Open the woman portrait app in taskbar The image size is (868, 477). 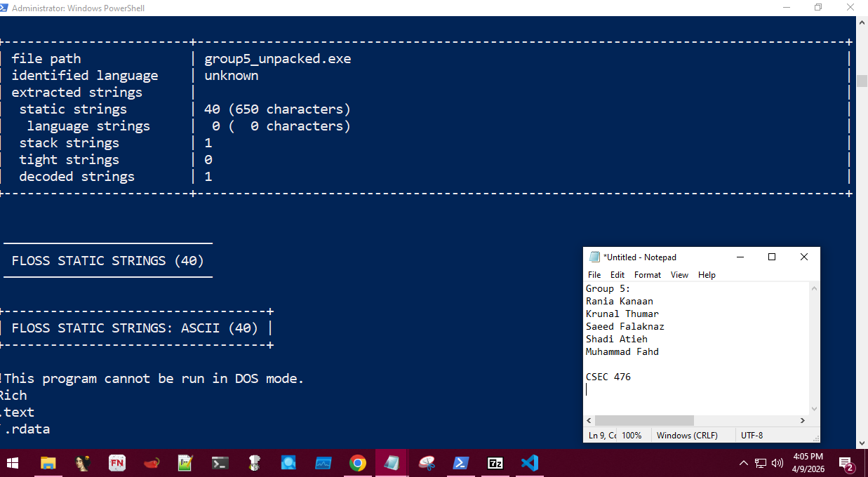pos(83,463)
